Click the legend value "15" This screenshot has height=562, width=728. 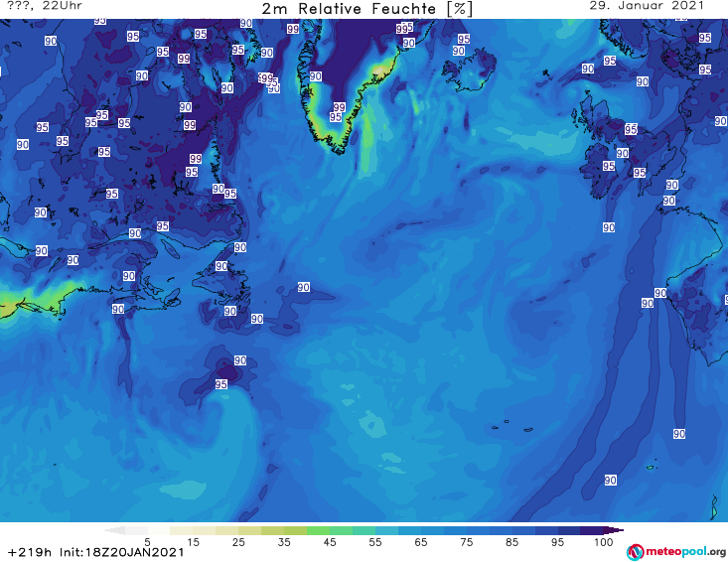click(x=193, y=542)
